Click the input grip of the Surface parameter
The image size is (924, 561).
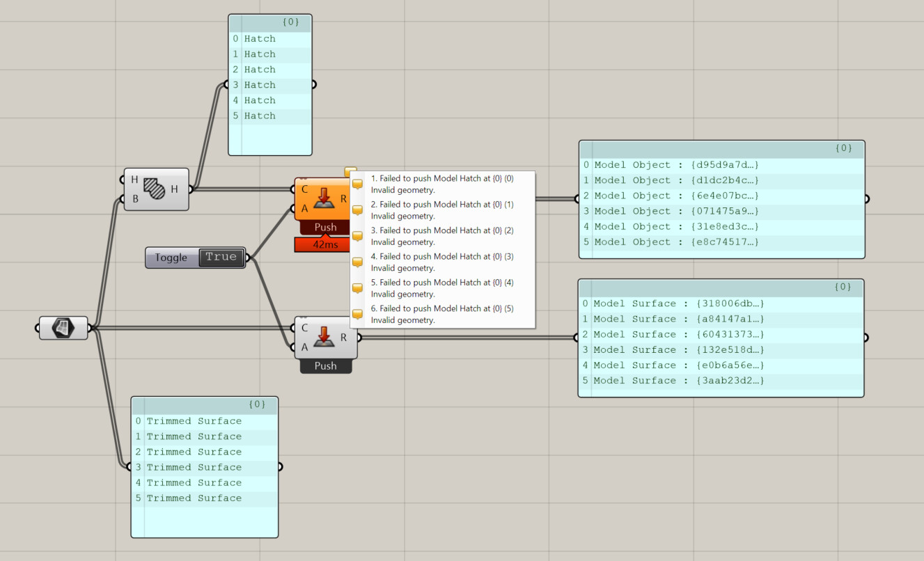pos(38,328)
